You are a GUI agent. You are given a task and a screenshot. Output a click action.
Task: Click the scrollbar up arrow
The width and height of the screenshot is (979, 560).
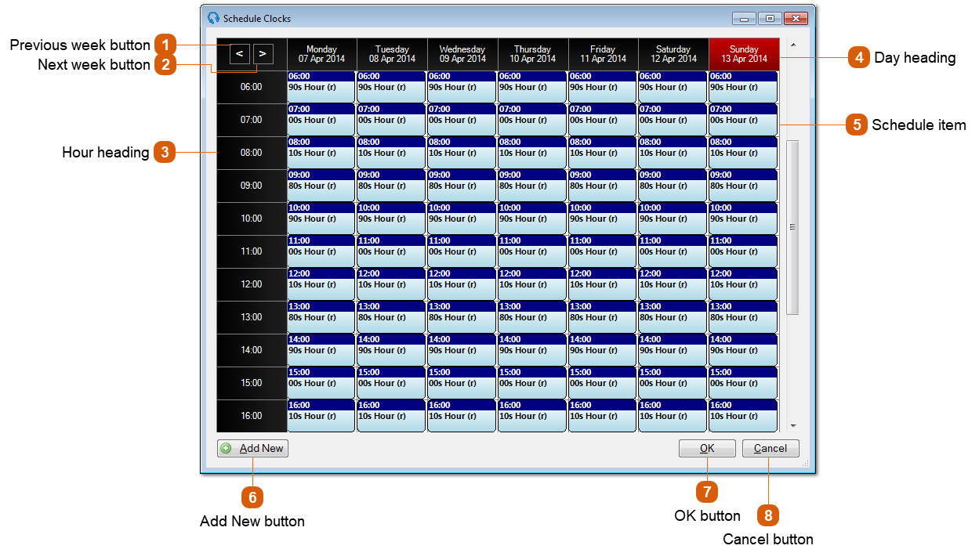pos(792,45)
